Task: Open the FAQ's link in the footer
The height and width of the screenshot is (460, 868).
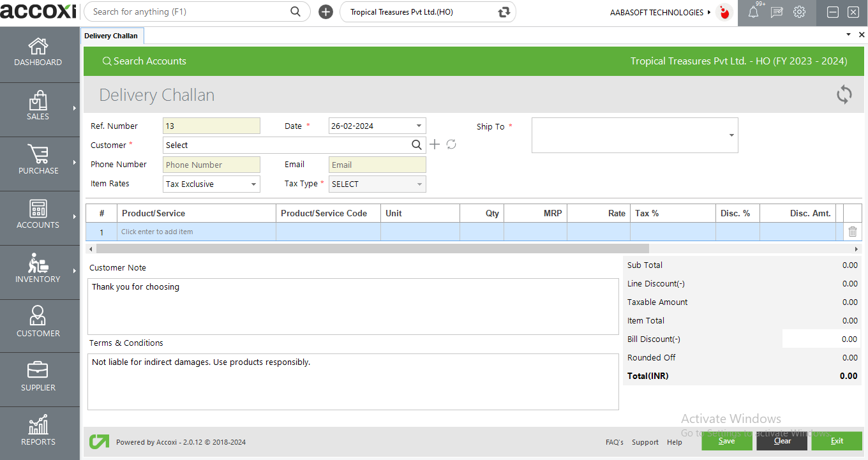Action: click(x=614, y=442)
